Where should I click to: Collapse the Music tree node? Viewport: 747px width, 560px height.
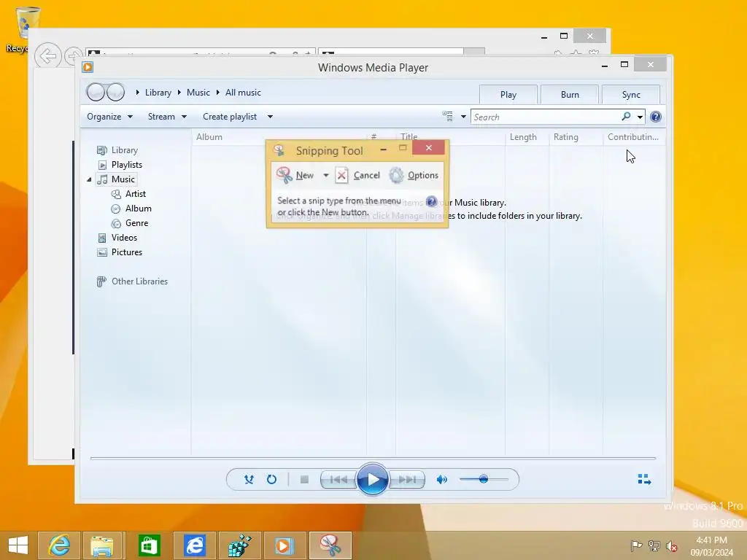[x=89, y=179]
